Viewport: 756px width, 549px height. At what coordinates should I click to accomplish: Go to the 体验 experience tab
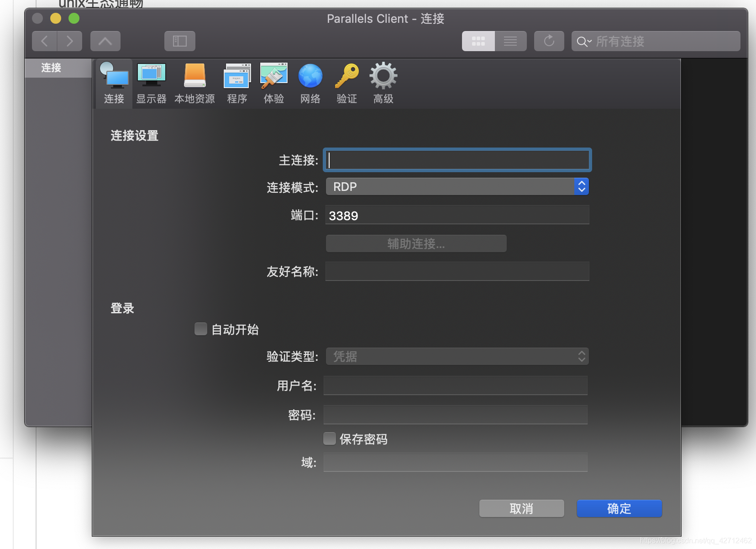pos(273,83)
